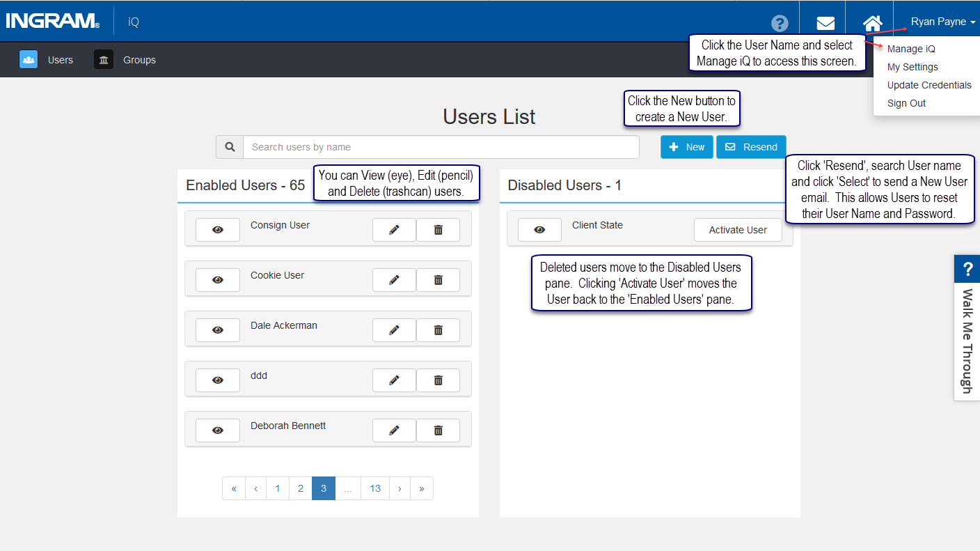The width and height of the screenshot is (980, 551).
Task: Select Manage iQ from the user menu
Action: click(911, 49)
